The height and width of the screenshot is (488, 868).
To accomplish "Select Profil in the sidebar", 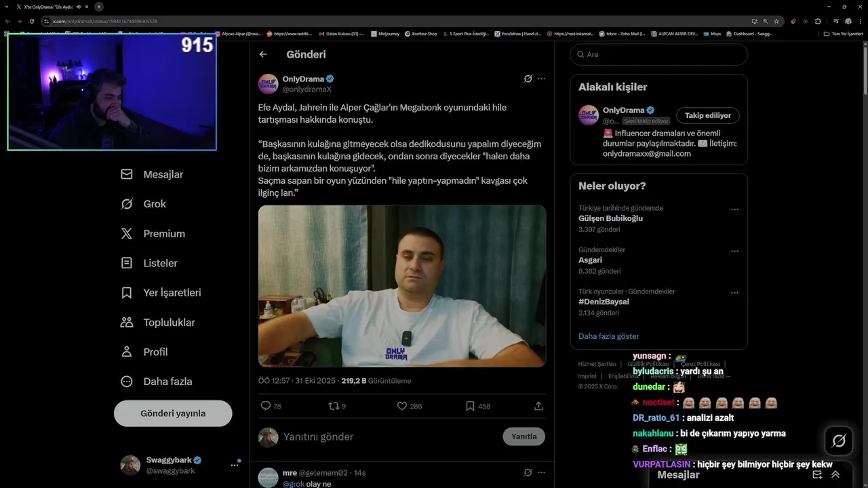I will [x=155, y=352].
